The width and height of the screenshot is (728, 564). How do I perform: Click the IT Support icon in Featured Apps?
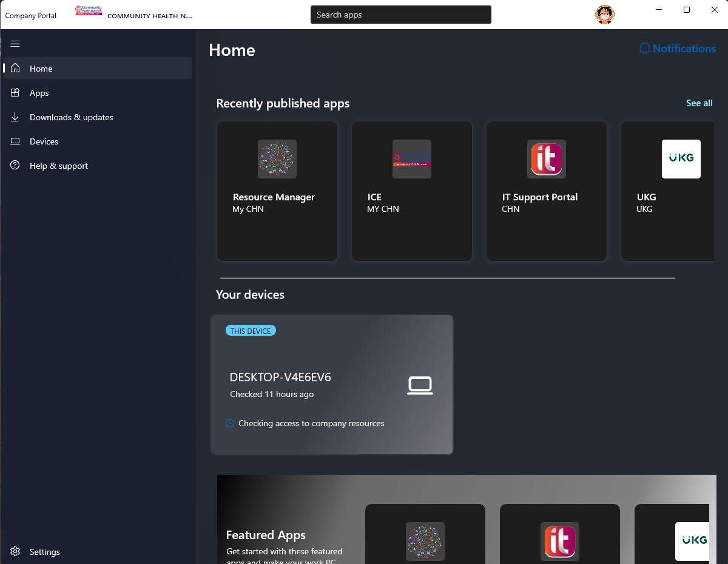(560, 542)
